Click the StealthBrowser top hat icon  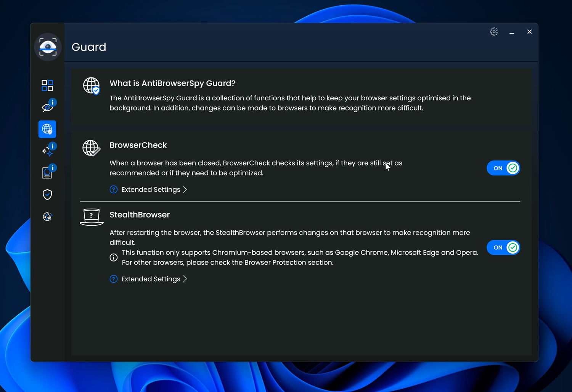click(x=92, y=217)
